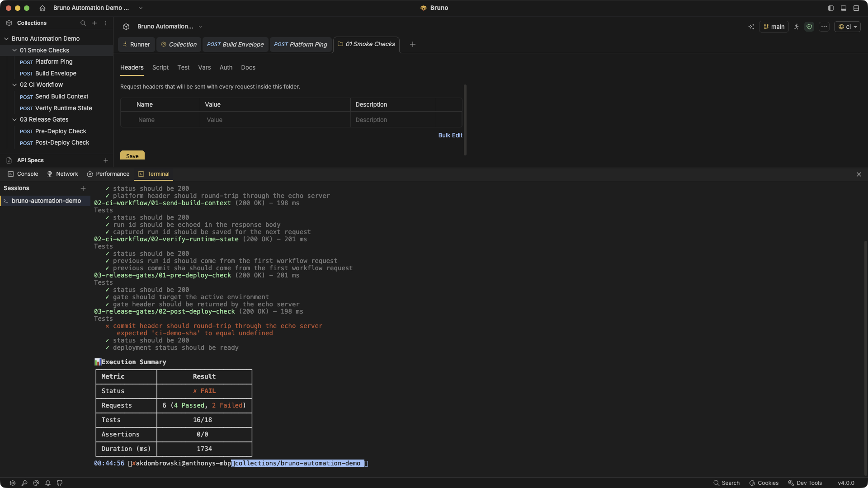This screenshot has width=868, height=488.
Task: Select the Script folder settings tab
Action: point(160,68)
